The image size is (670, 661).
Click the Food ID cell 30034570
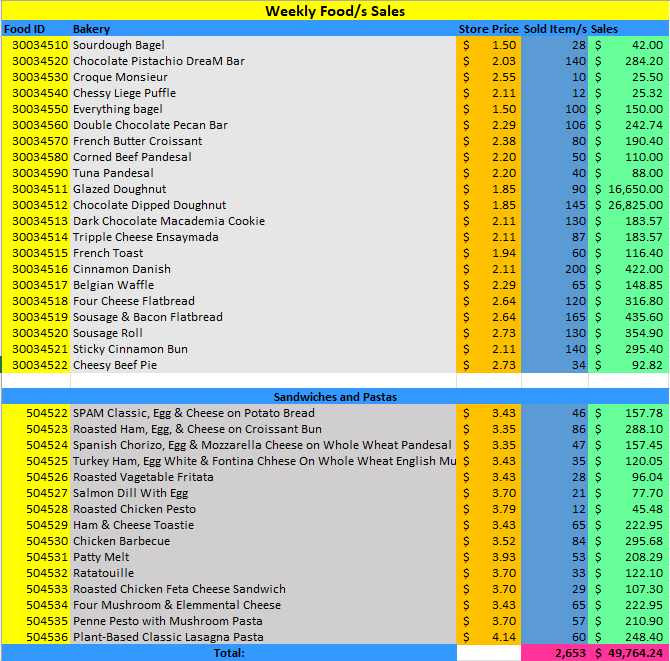[x=35, y=141]
